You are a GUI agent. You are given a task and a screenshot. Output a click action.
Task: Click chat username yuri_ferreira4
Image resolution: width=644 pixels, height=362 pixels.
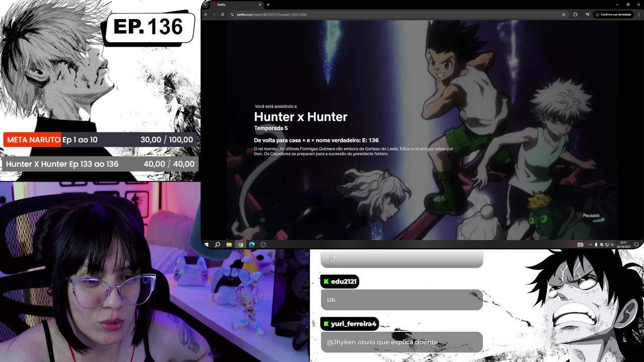point(353,324)
